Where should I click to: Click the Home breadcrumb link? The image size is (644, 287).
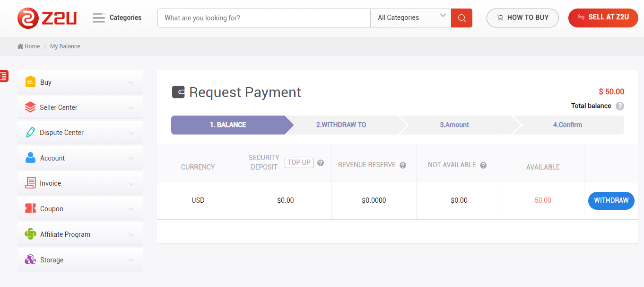point(29,46)
